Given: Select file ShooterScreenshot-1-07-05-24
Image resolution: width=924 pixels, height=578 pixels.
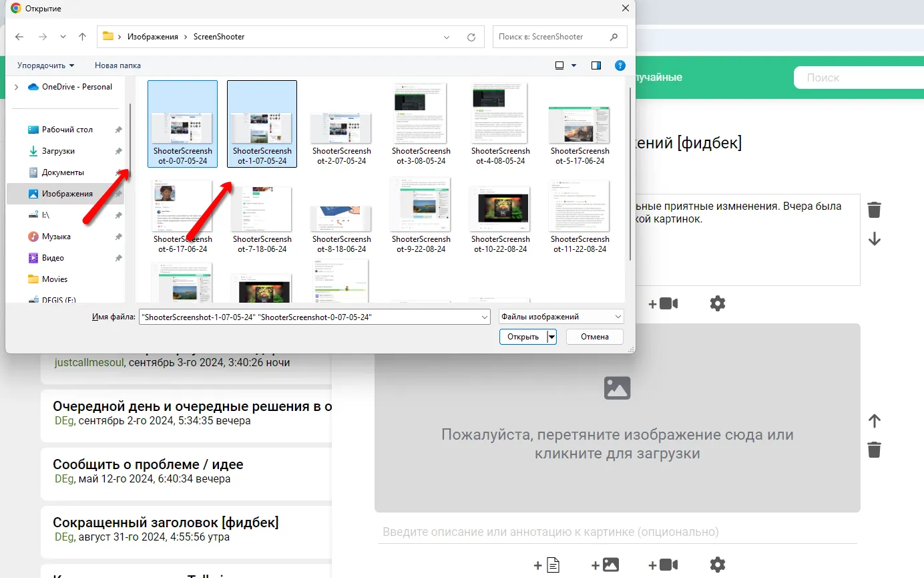Looking at the screenshot, I should click(x=262, y=124).
